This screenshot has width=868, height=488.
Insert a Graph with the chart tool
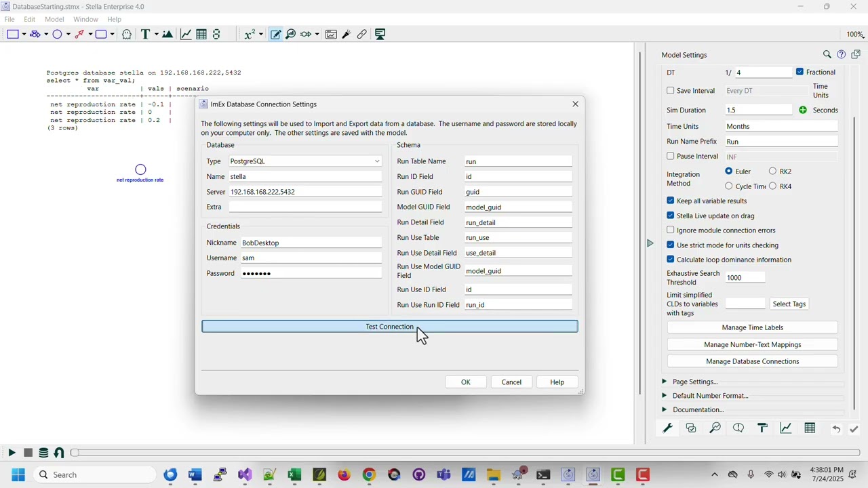(x=186, y=34)
